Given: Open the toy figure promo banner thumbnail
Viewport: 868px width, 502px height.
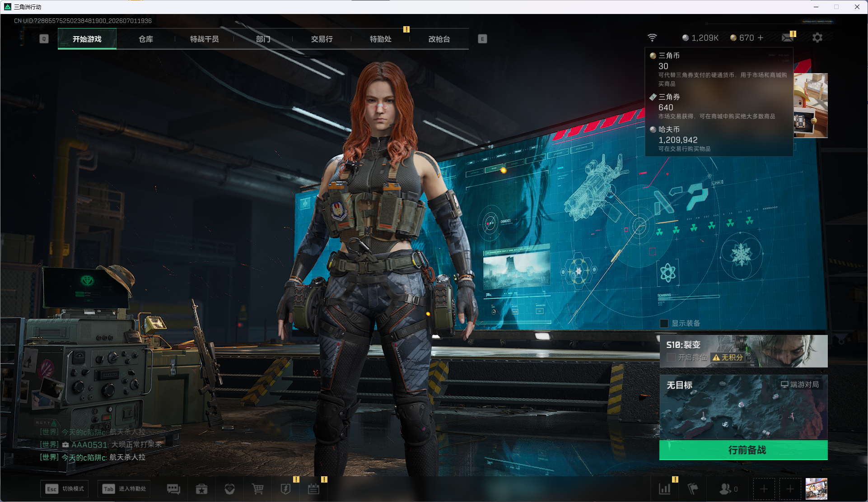Looking at the screenshot, I should 811,105.
